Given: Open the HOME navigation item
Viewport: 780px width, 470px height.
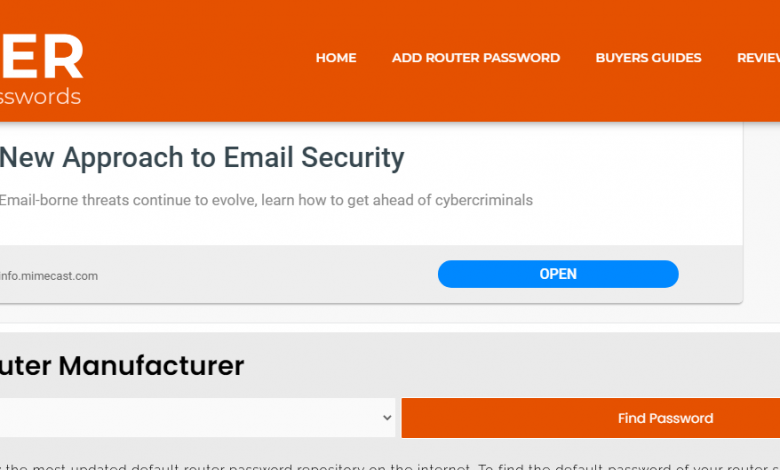Looking at the screenshot, I should 336,58.
